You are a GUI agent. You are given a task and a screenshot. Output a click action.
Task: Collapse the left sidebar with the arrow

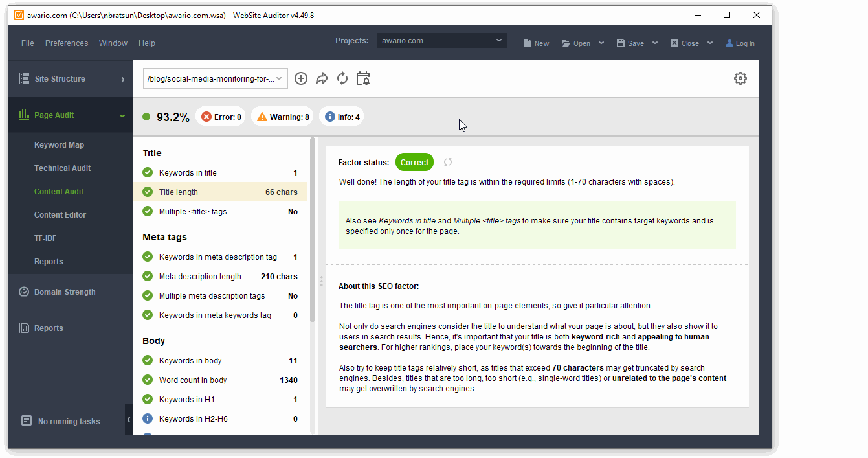point(129,420)
